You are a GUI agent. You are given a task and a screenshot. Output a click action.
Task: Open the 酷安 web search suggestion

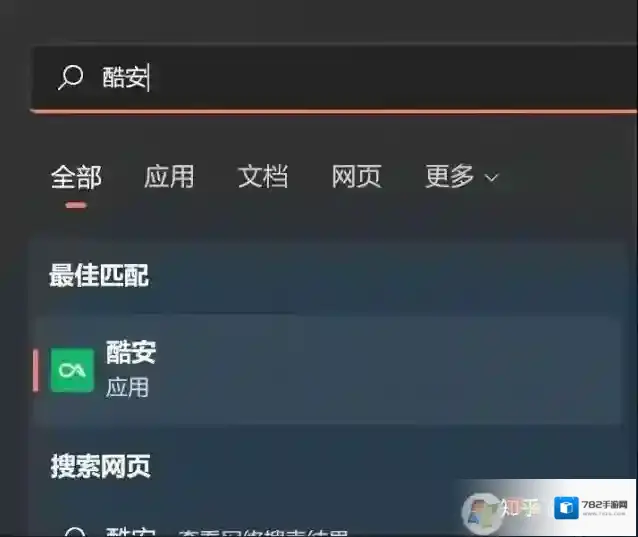328,531
